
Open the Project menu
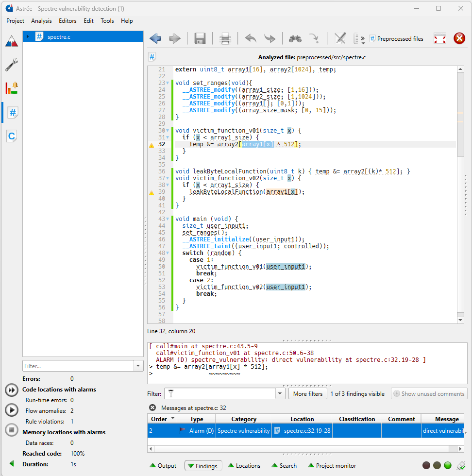coord(15,21)
